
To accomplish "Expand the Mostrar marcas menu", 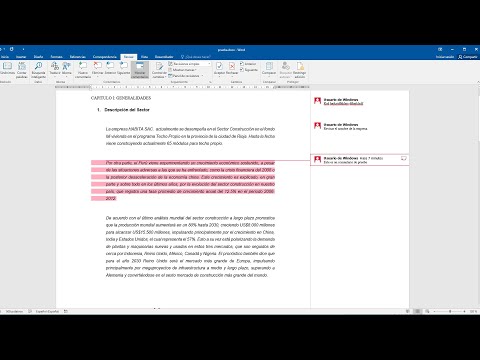I will (183, 70).
